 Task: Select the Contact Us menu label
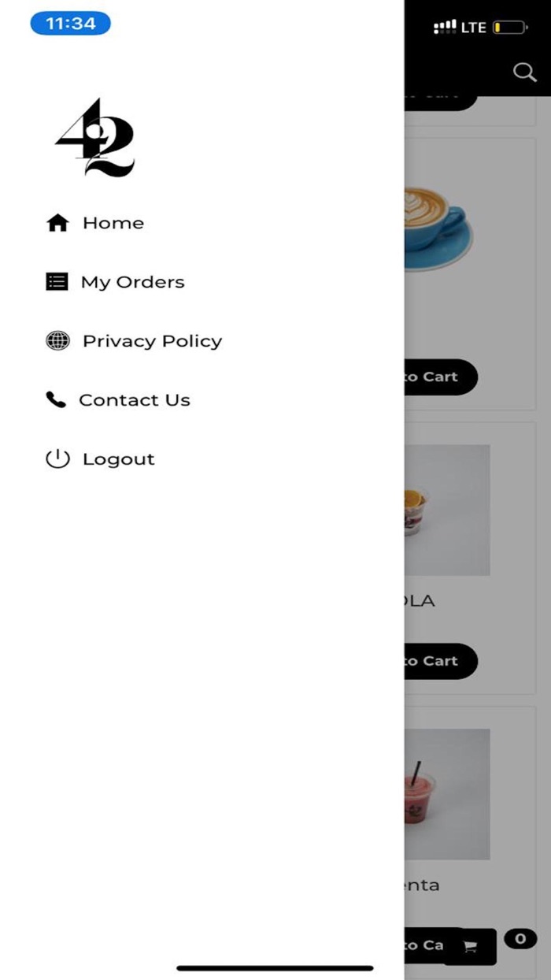click(x=135, y=400)
